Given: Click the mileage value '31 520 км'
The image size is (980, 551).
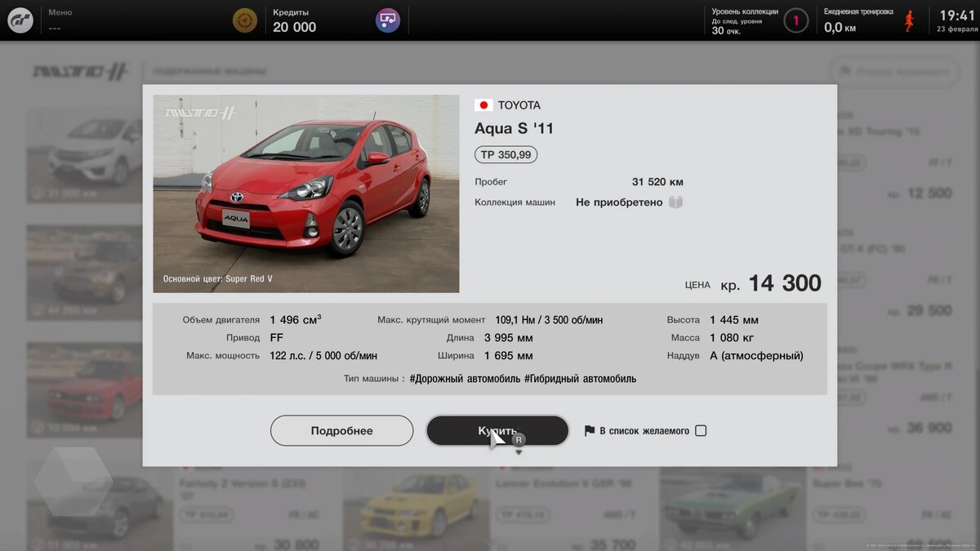Looking at the screenshot, I should 657,182.
